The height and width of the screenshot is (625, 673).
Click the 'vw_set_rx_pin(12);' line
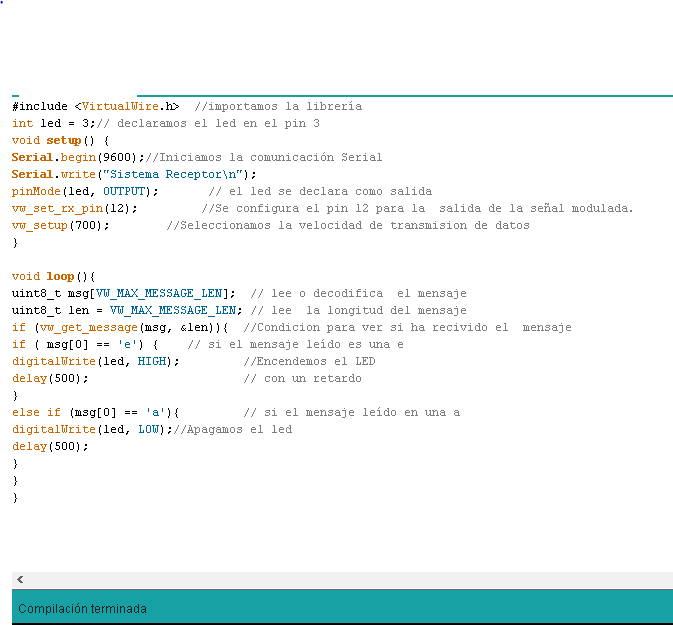click(x=75, y=209)
